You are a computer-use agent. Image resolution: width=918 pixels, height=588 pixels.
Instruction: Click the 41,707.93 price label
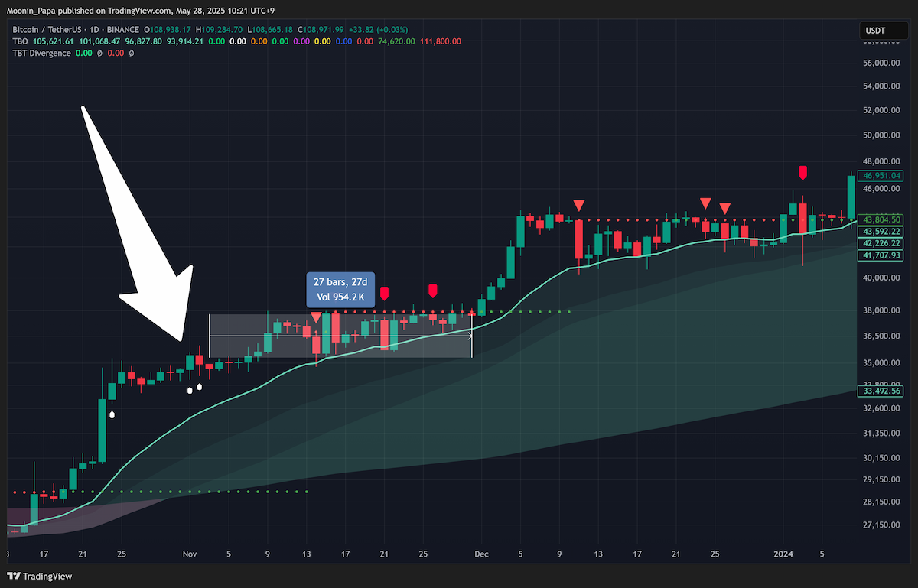coord(882,255)
